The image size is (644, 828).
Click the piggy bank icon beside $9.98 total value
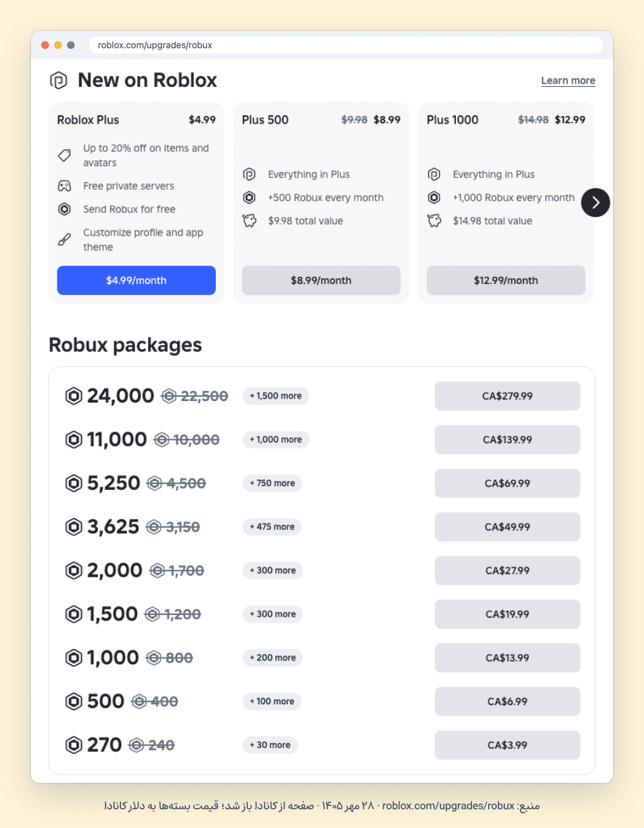249,221
